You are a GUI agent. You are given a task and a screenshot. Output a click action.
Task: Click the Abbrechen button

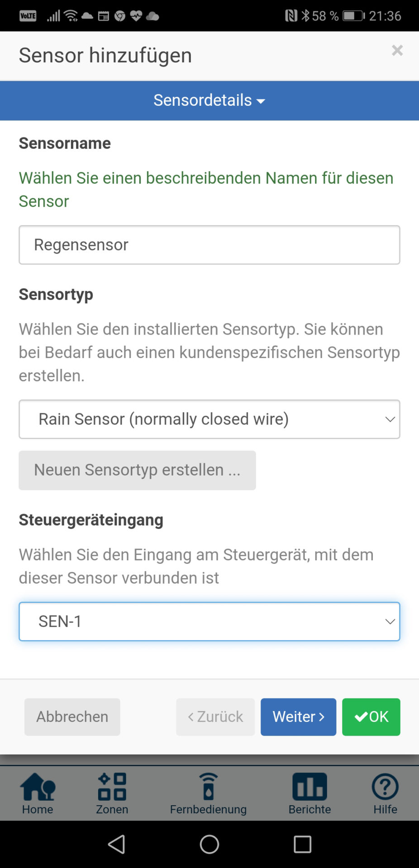click(72, 717)
